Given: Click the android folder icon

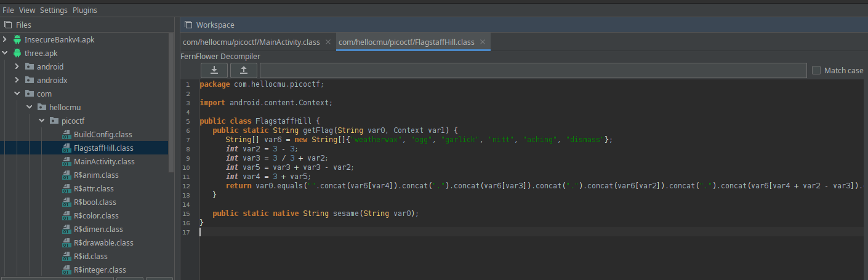Looking at the screenshot, I should coord(30,66).
